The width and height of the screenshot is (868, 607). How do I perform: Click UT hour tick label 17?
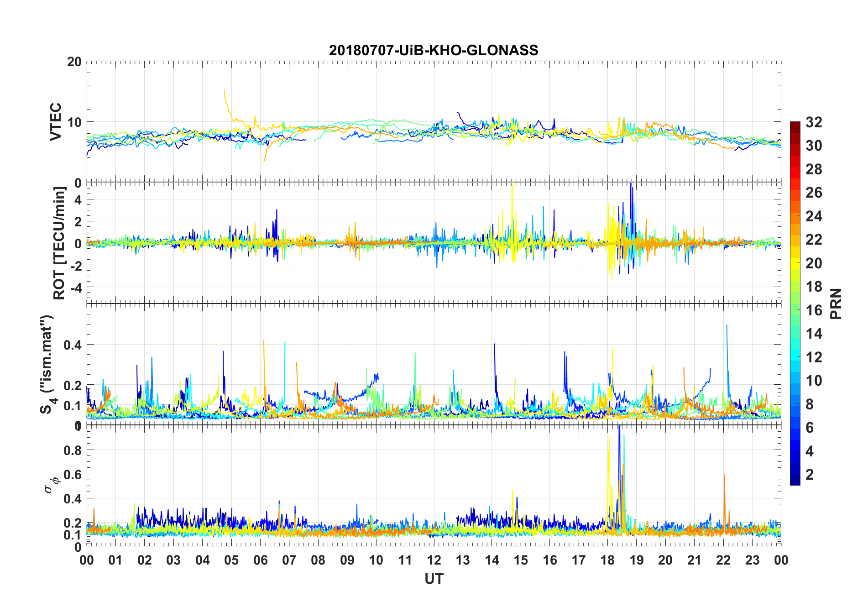(579, 560)
